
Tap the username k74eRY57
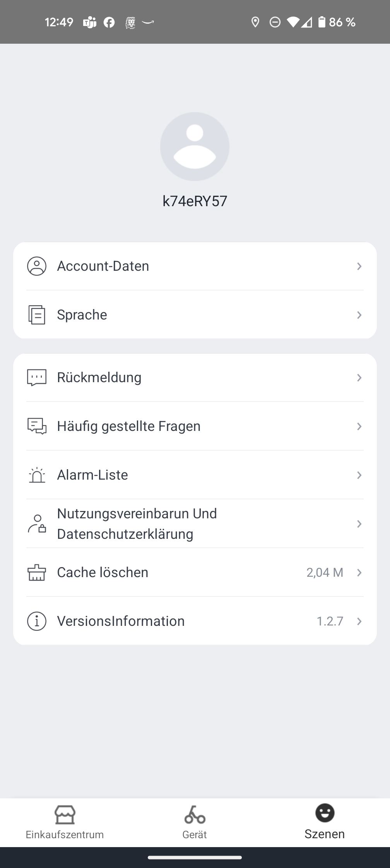point(195,201)
